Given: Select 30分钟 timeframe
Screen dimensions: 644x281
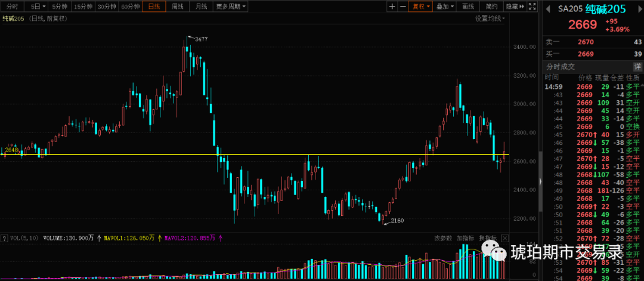Looking at the screenshot, I should click(107, 7).
